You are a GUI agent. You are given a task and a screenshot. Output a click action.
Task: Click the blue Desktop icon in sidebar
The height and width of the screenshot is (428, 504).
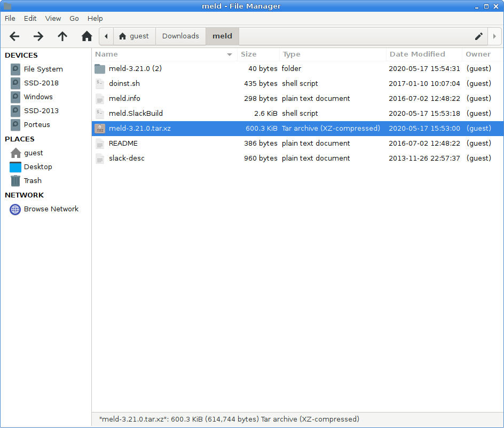click(15, 167)
